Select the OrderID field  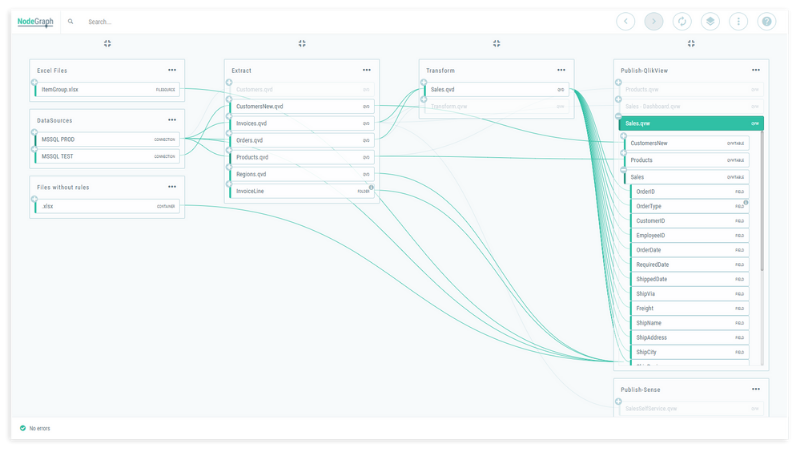click(x=690, y=192)
